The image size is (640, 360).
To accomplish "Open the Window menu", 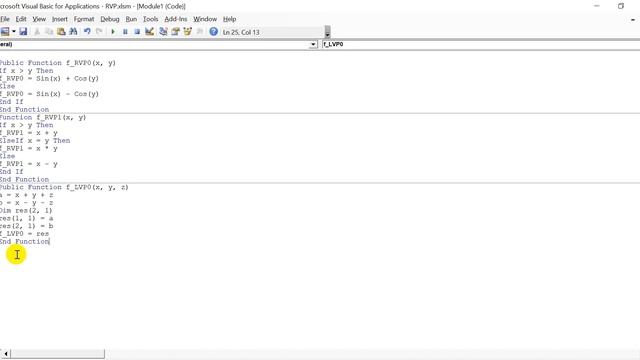I will 205,19.
